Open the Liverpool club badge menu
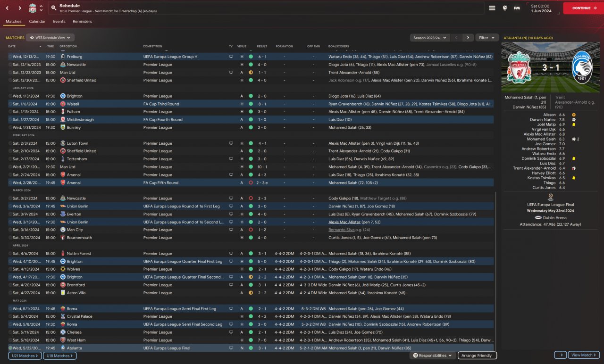 [x=33, y=8]
